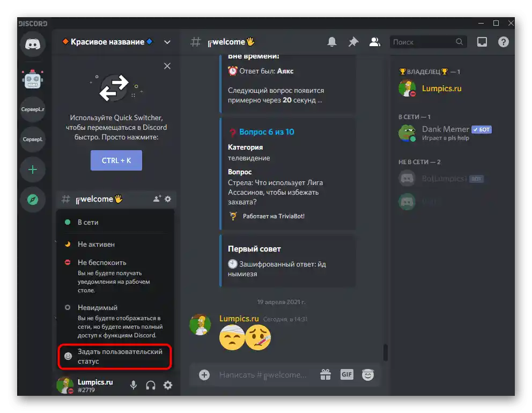The height and width of the screenshot is (413, 532).
Task: Expand Красивое название server menu
Action: coord(167,42)
